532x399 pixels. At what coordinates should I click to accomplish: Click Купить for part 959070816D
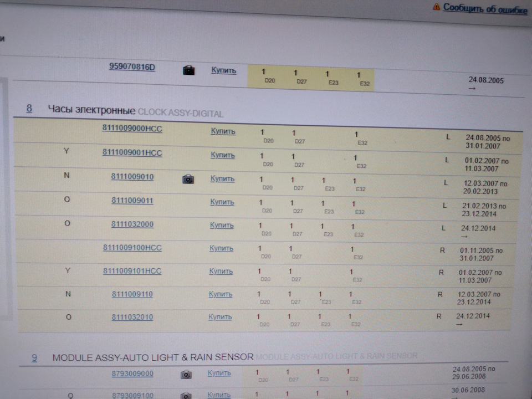[x=223, y=70]
